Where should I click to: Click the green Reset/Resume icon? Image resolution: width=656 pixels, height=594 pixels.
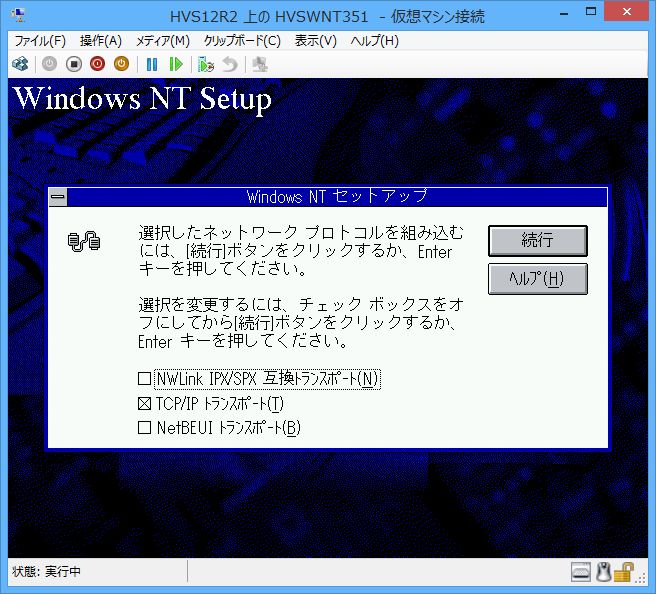pyautogui.click(x=176, y=64)
